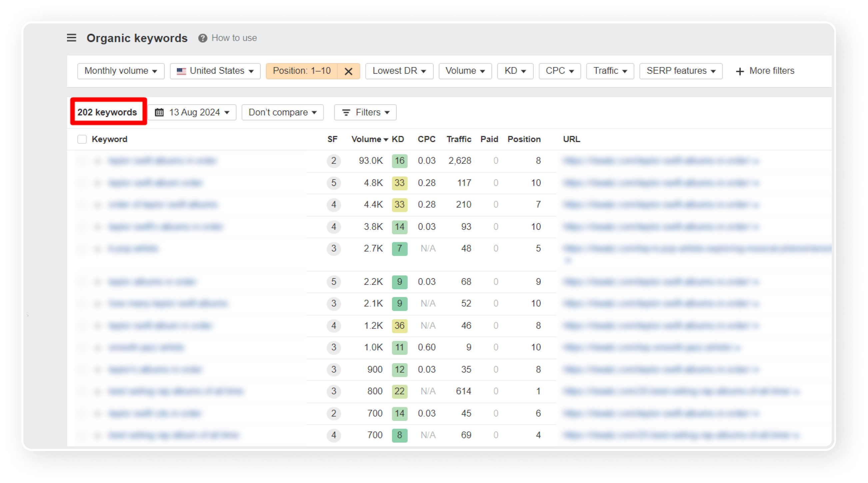Screen dimensions: 868x483
Task: Remove the Position 1–10 filter with X
Action: pyautogui.click(x=348, y=71)
